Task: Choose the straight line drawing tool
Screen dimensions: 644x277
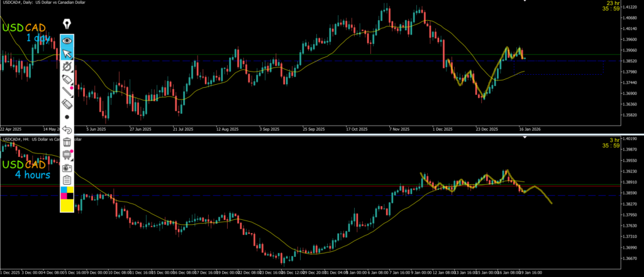Action: tap(67, 92)
